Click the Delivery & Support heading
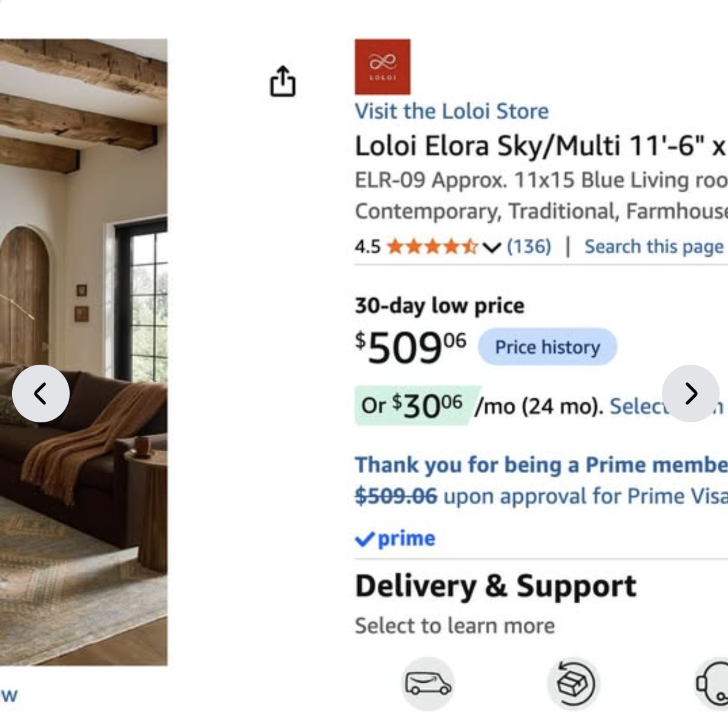The width and height of the screenshot is (728, 727). [x=495, y=586]
